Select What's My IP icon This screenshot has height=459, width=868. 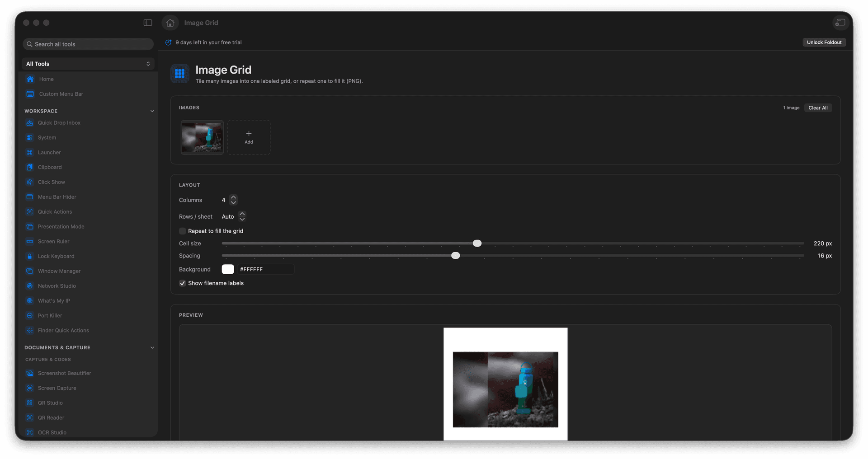tap(30, 301)
